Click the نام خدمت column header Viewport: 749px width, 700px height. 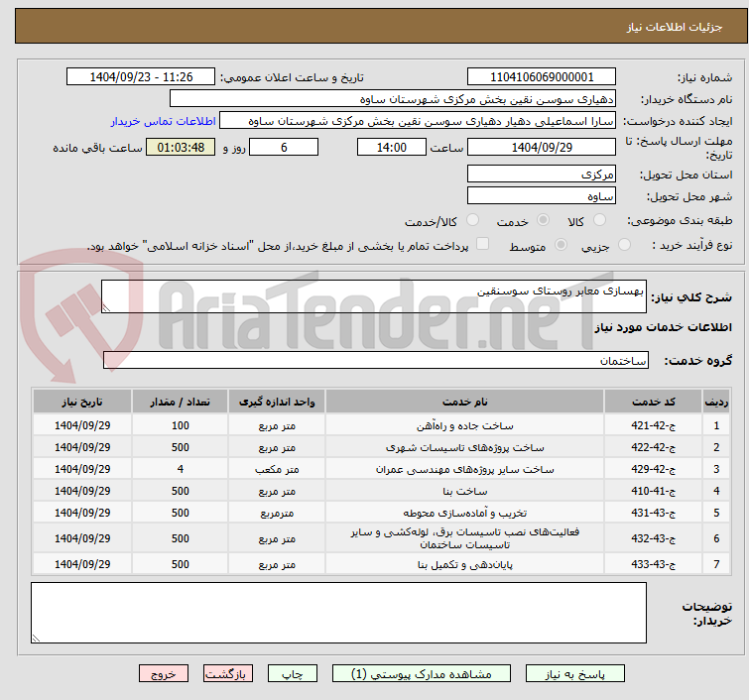(x=464, y=402)
